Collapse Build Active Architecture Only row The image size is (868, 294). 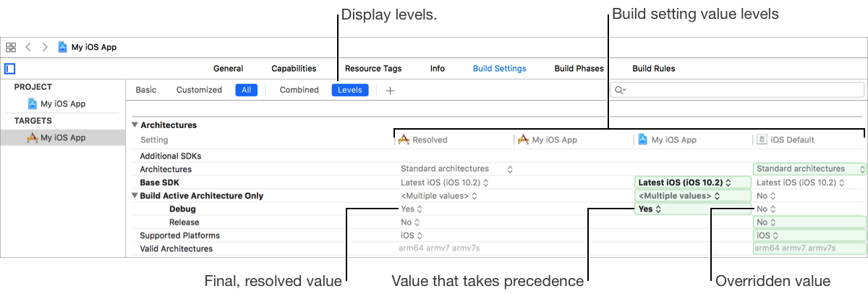(x=135, y=196)
